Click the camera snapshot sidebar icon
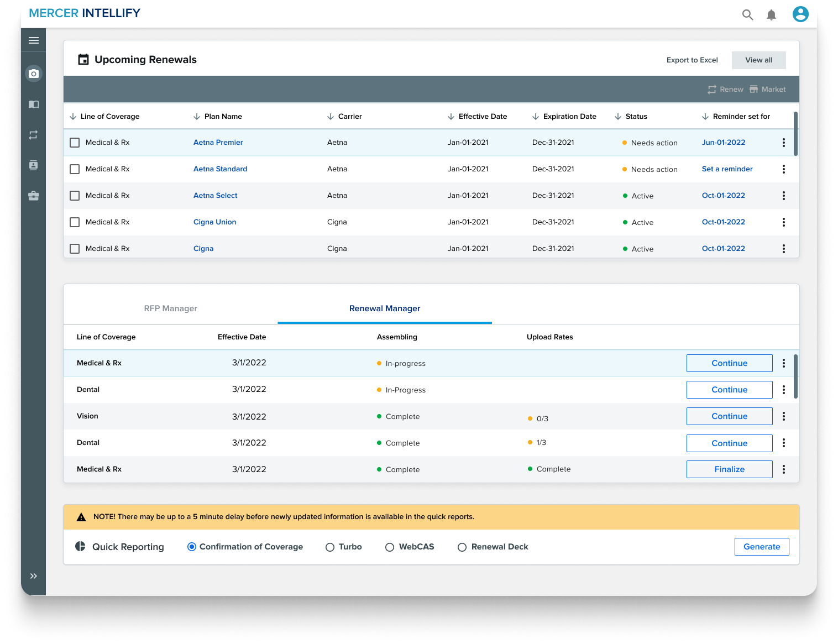This screenshot has height=644, width=838. point(34,74)
